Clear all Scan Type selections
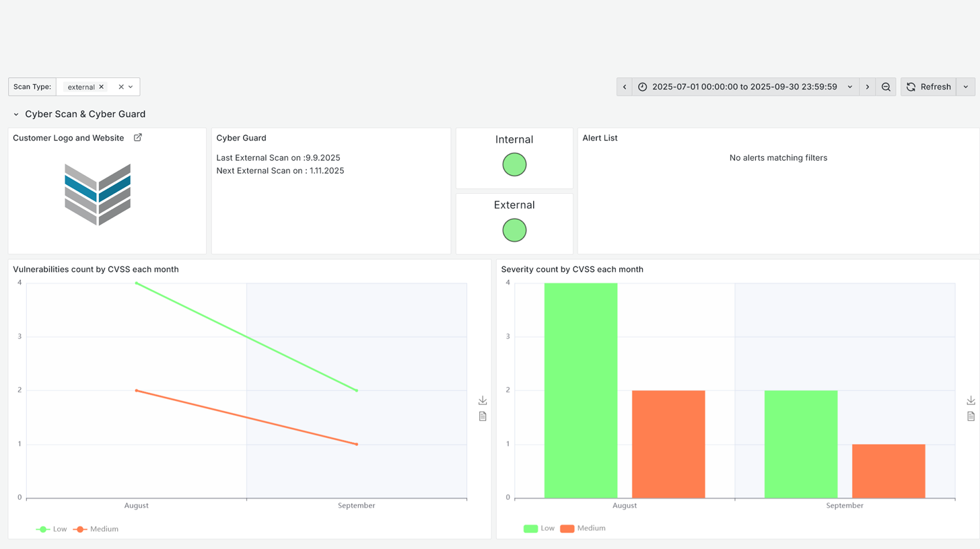The width and height of the screenshot is (980, 549). pyautogui.click(x=121, y=87)
